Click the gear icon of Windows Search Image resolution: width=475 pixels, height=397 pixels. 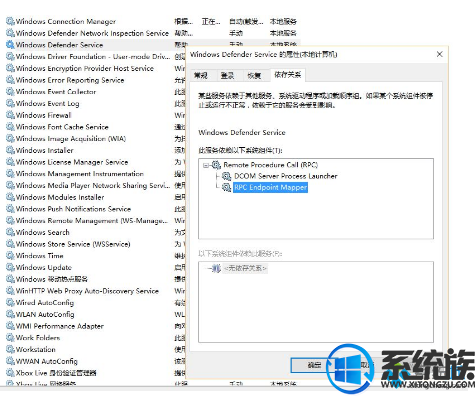10,232
